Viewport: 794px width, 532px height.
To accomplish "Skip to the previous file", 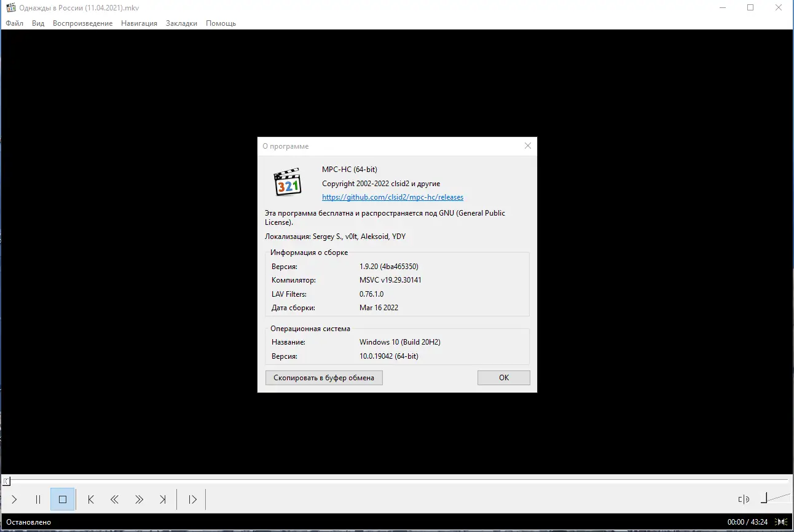I will point(90,499).
